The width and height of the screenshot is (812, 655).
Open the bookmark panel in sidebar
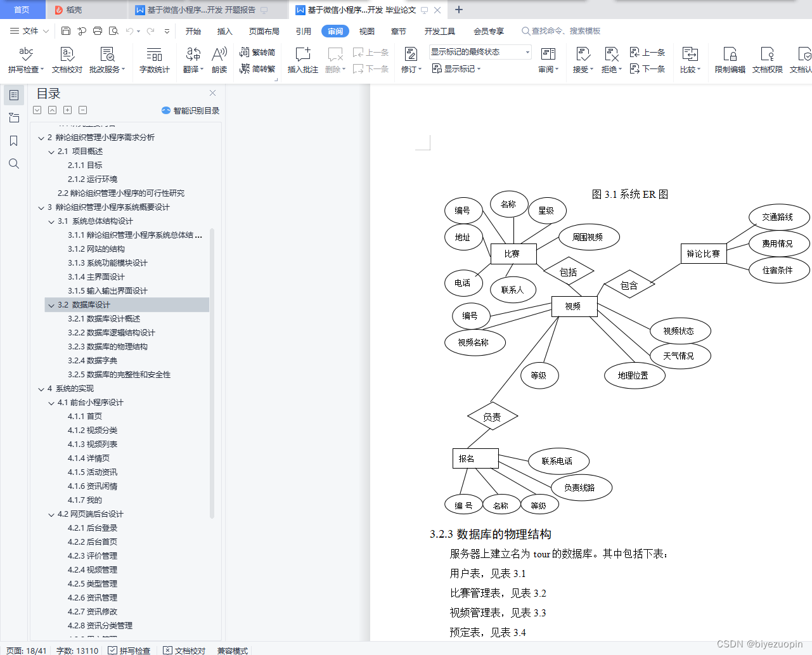coord(13,141)
